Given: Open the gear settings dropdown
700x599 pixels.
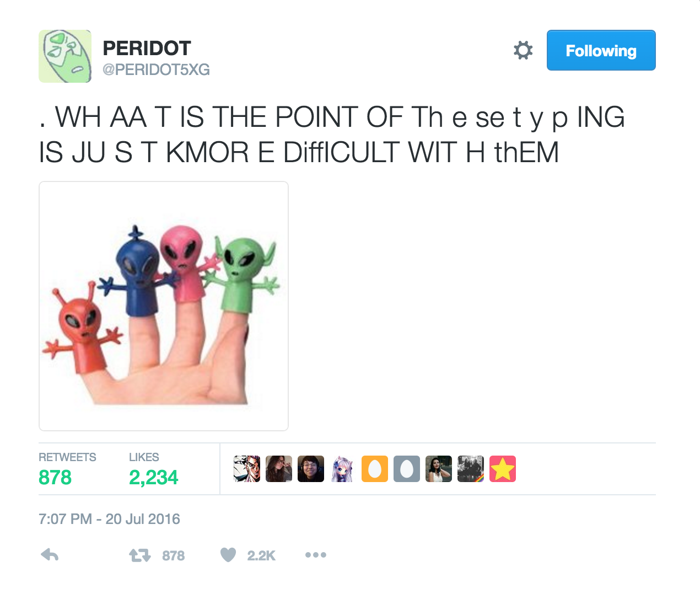Looking at the screenshot, I should pyautogui.click(x=523, y=50).
